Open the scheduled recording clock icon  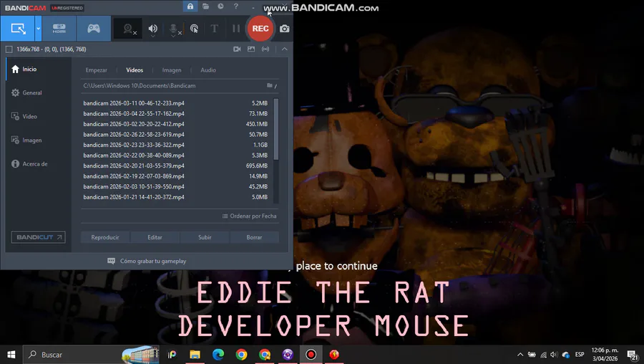pos(220,6)
